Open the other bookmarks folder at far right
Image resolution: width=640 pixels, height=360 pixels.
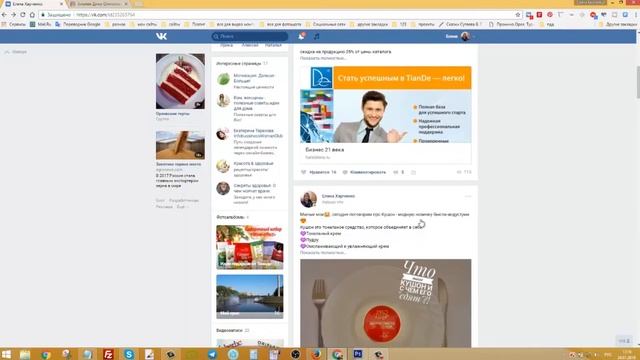click(618, 24)
